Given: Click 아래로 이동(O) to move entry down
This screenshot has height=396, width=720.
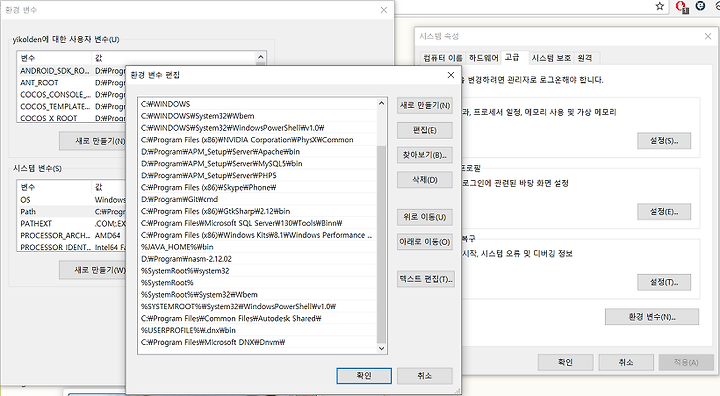Looking at the screenshot, I should (425, 242).
